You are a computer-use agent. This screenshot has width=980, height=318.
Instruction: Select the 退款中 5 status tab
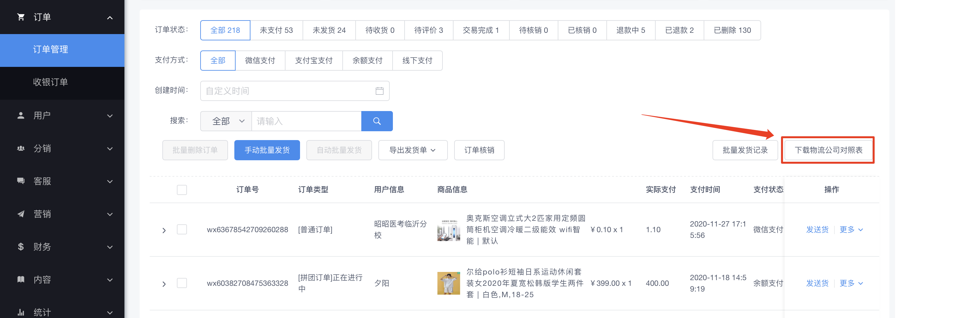pos(631,30)
